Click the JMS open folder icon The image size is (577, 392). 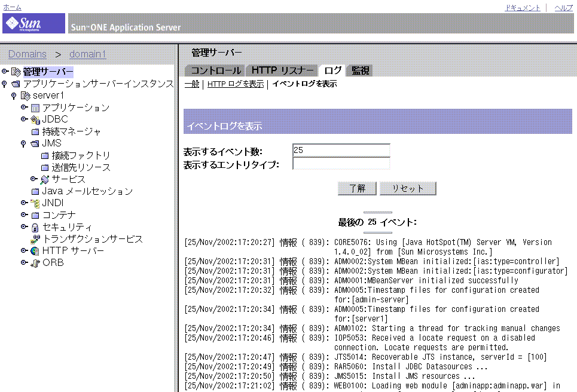35,144
